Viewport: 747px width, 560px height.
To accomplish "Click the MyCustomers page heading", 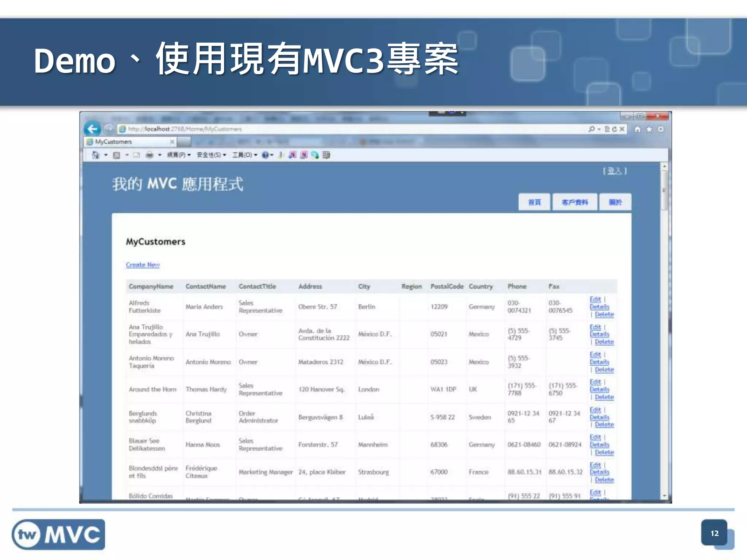I will 155,242.
